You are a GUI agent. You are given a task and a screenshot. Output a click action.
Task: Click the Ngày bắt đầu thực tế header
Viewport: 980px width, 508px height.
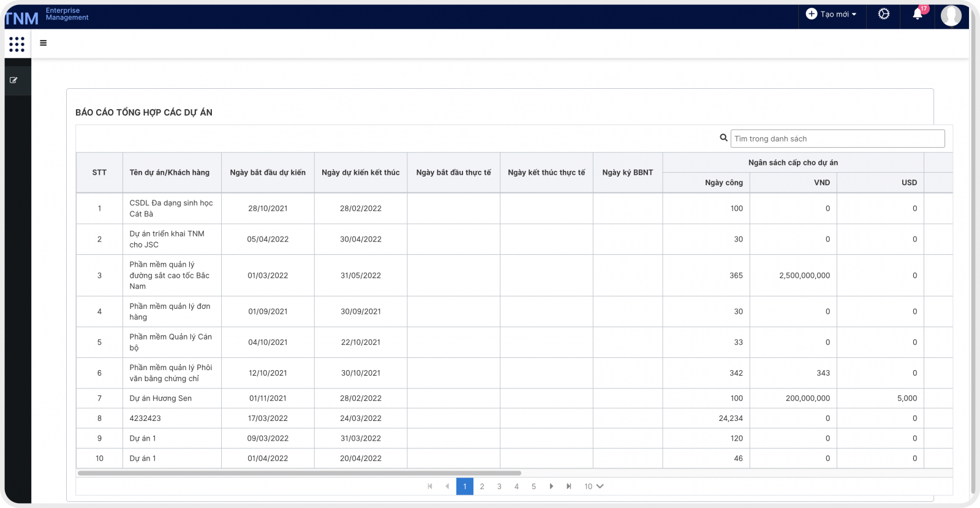[x=454, y=173]
